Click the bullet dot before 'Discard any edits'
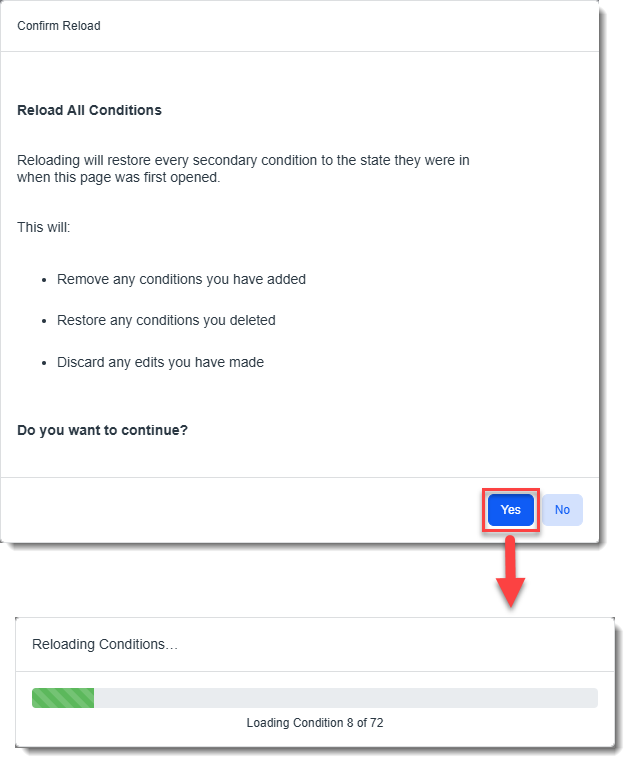The height and width of the screenshot is (763, 630). (45, 363)
